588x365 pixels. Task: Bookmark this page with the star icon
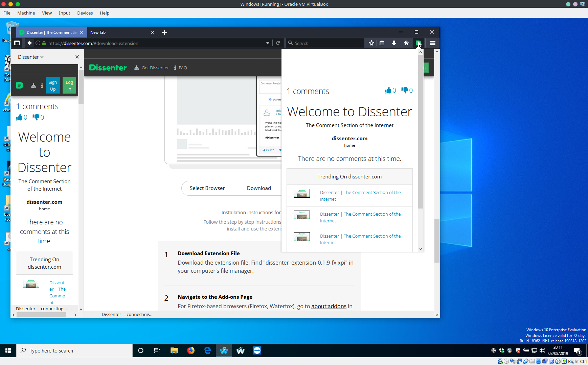coord(371,43)
